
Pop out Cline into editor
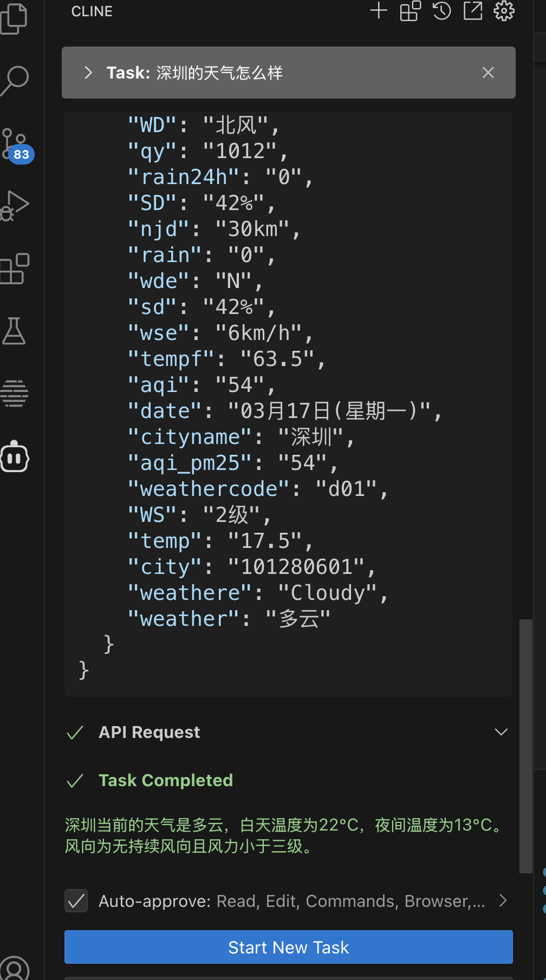(x=473, y=11)
